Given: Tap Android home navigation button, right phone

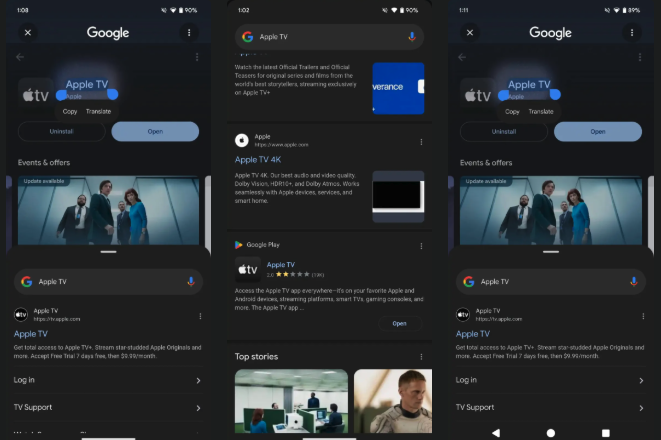Looking at the screenshot, I should tap(551, 433).
